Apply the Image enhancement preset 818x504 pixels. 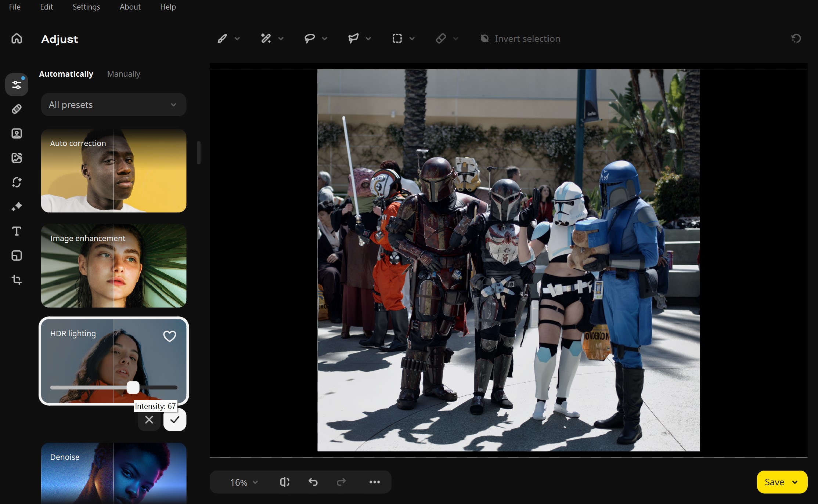pyautogui.click(x=113, y=266)
